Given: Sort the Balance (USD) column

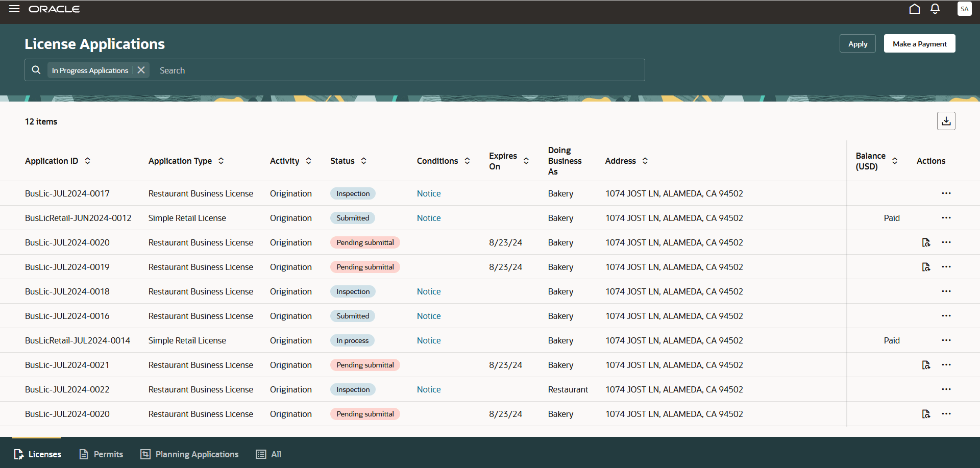Looking at the screenshot, I should [895, 161].
